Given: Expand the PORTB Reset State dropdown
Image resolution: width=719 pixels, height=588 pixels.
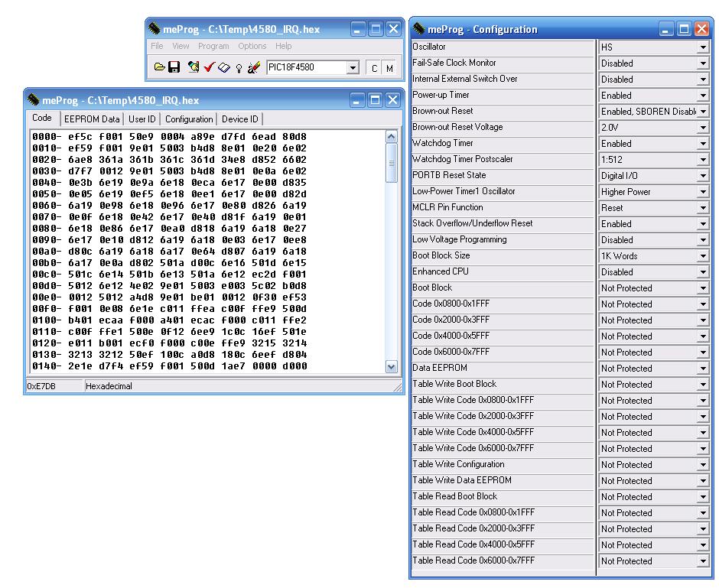Looking at the screenshot, I should pyautogui.click(x=703, y=176).
